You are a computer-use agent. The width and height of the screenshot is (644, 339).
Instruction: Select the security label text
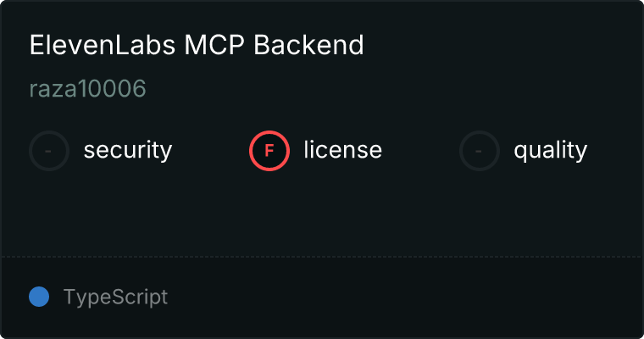(128, 150)
